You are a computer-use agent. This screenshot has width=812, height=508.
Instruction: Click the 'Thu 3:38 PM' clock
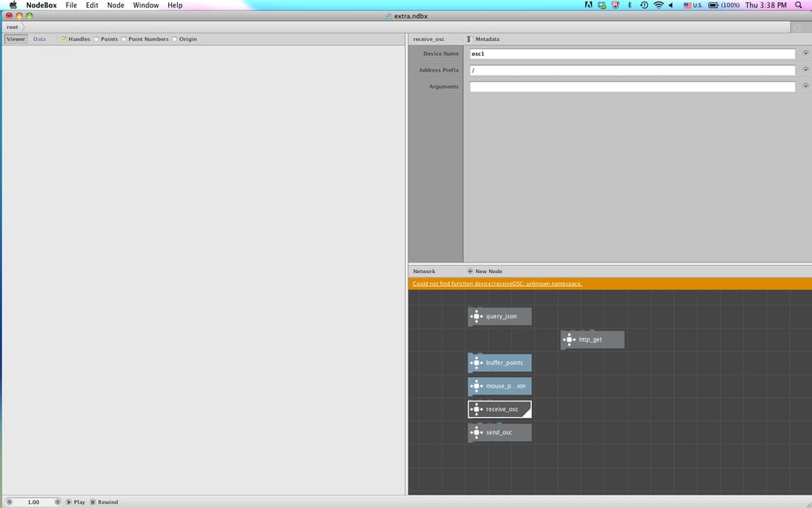pos(766,5)
